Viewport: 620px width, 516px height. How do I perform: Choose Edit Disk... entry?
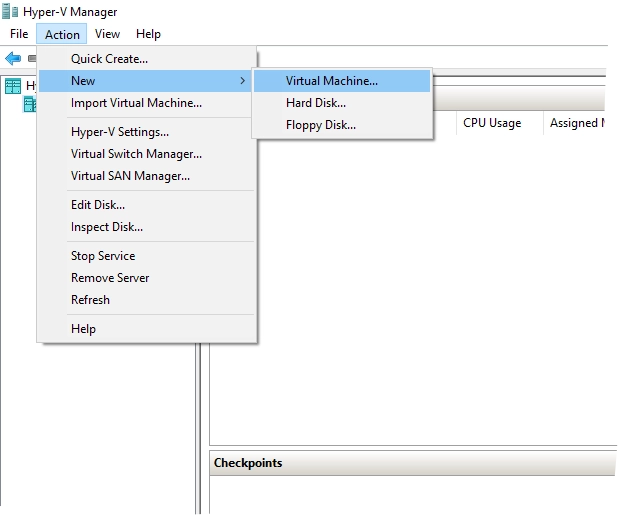click(146, 205)
